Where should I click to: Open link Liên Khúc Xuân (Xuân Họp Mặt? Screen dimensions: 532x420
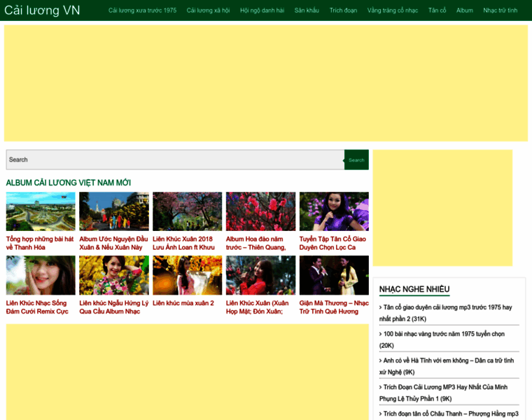pyautogui.click(x=257, y=307)
